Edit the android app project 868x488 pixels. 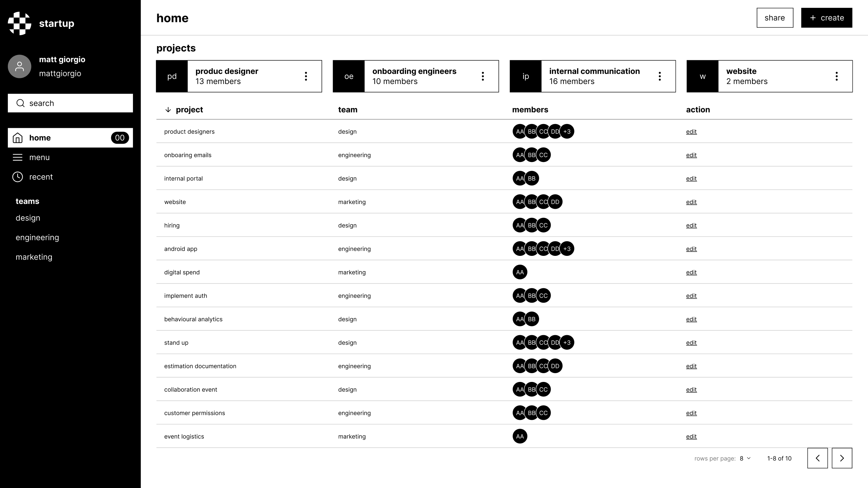coord(691,248)
